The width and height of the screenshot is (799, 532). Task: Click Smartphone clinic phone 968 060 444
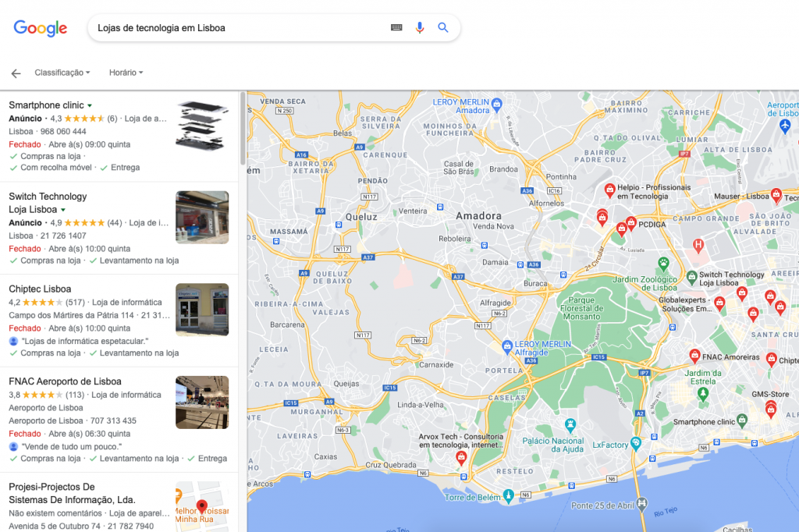pyautogui.click(x=62, y=132)
